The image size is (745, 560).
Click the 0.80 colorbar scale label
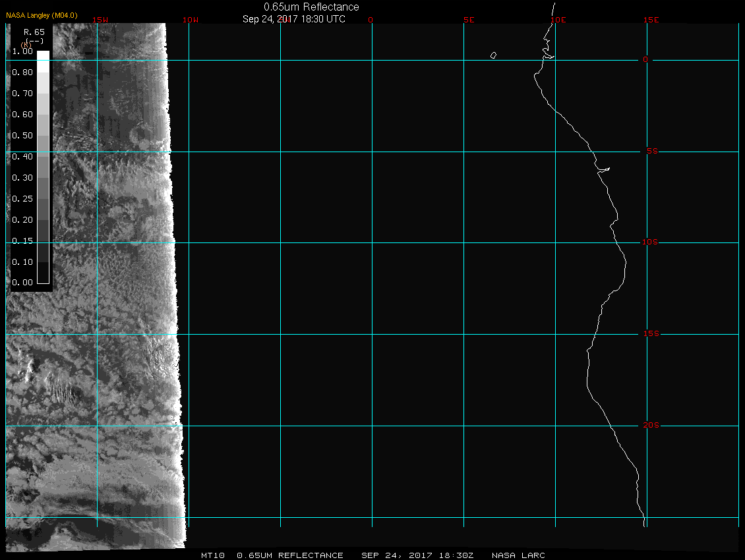pos(22,72)
